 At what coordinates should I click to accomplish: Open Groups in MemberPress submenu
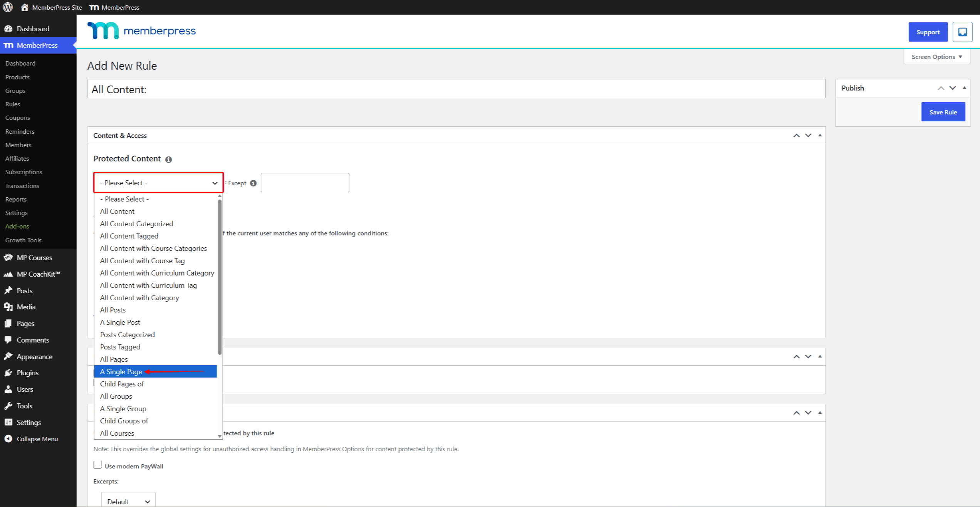click(x=15, y=91)
